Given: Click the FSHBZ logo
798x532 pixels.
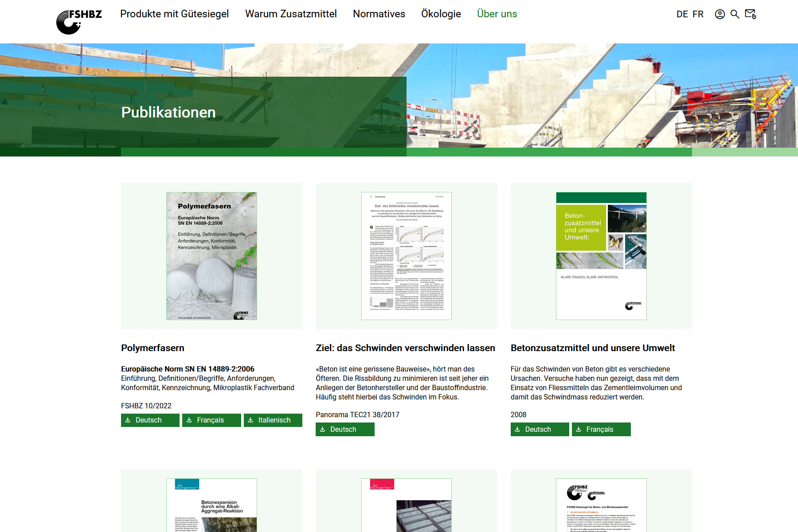Looking at the screenshot, I should (79, 21).
